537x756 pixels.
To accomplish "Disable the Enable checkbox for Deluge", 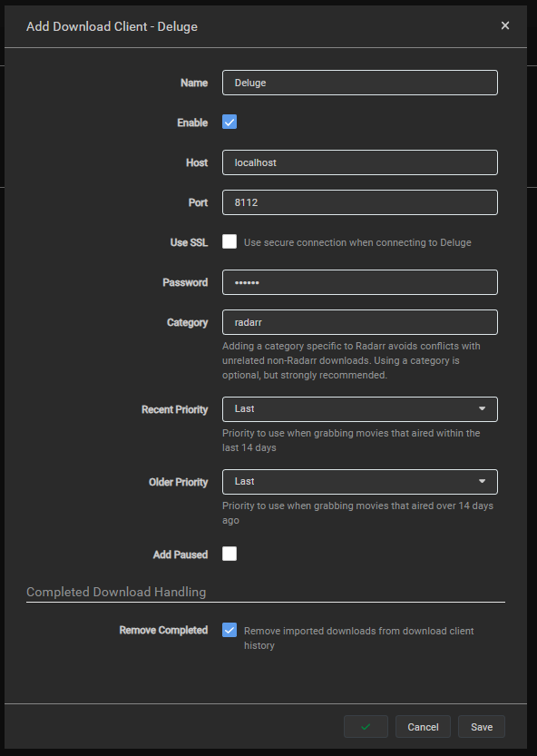I will coord(229,122).
